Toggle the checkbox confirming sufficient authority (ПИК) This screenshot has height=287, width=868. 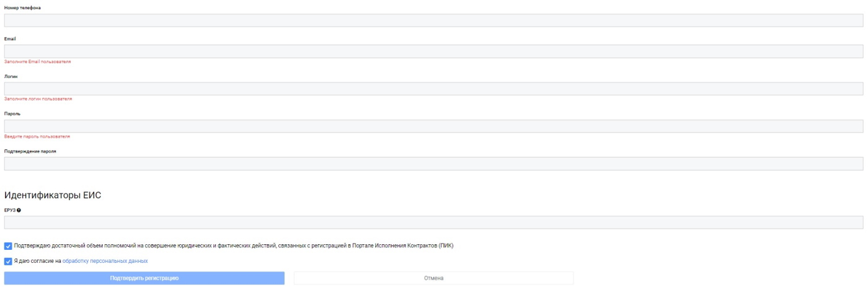click(7, 245)
